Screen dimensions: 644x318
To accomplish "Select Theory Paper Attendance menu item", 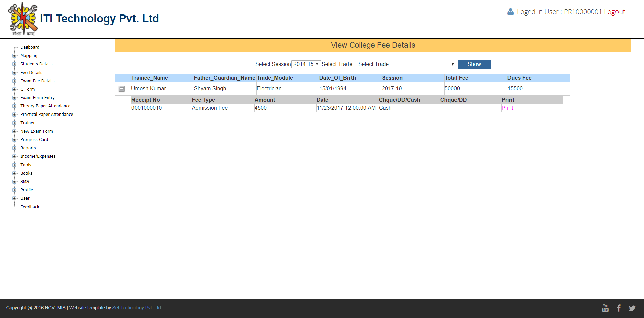I will [45, 106].
